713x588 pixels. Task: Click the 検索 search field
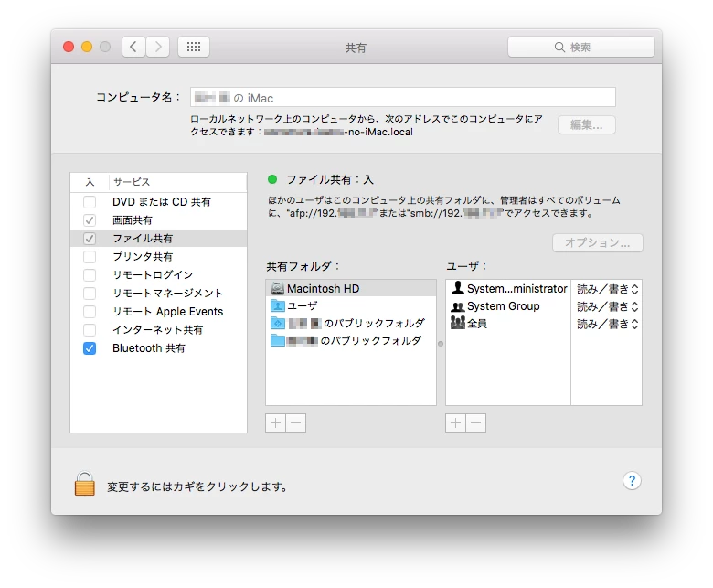click(581, 47)
